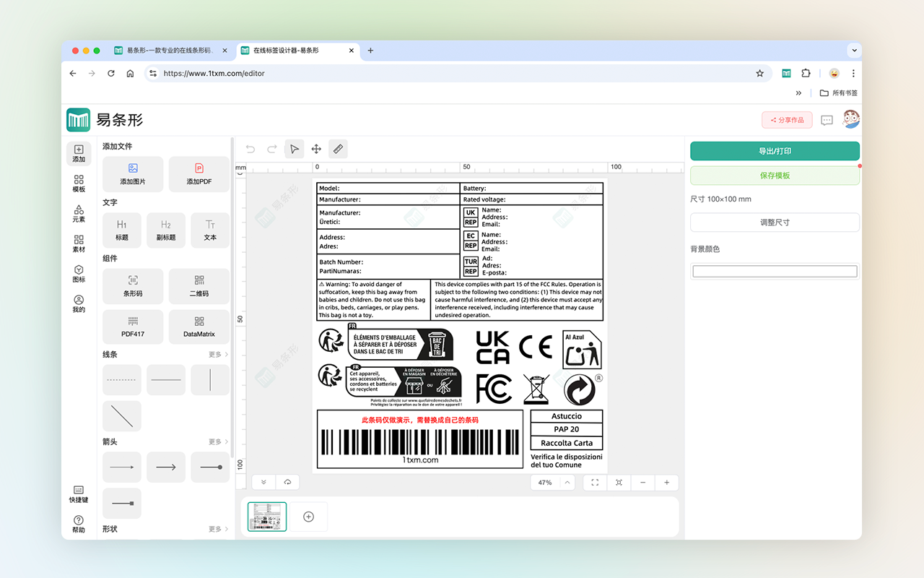This screenshot has width=924, height=578.
Task: Switch to the 素材 materials sidebar tab
Action: (79, 243)
